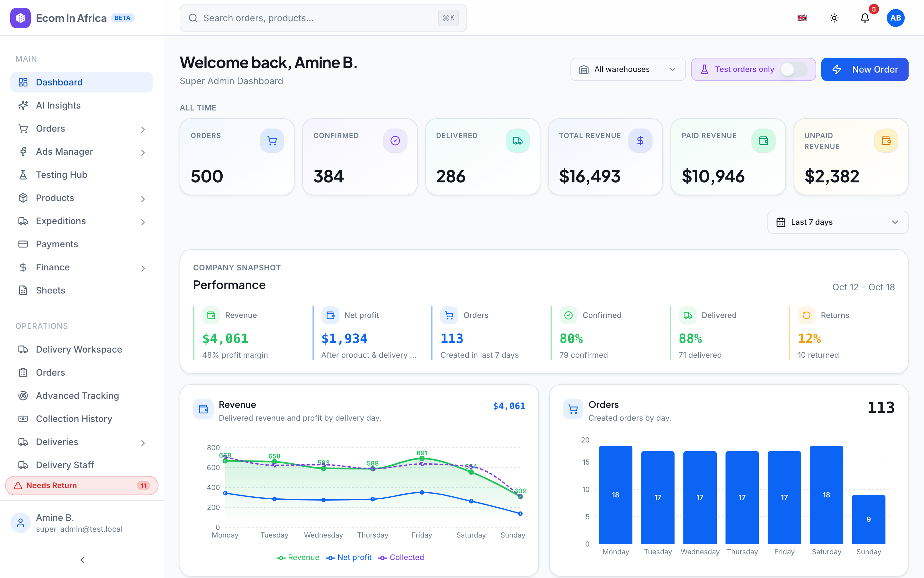The width and height of the screenshot is (924, 578).
Task: Toggle the Test orders only switch
Action: 793,69
